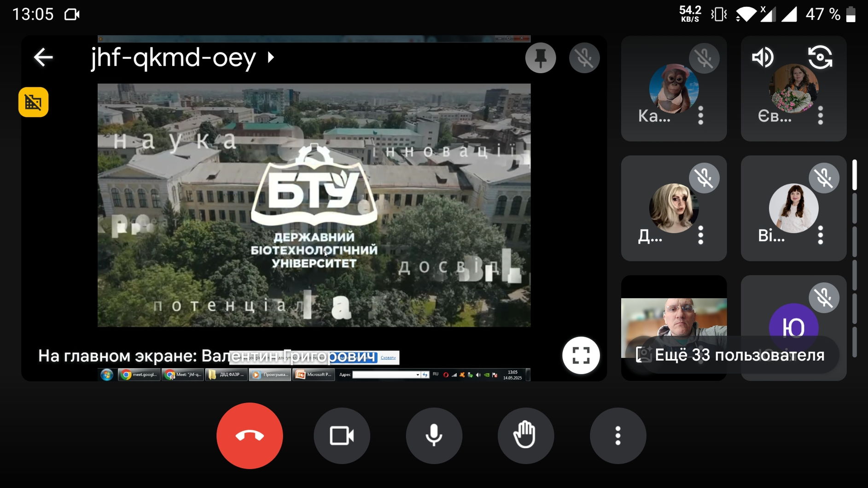Select the Meet: "jhf-q... Chrome taskbar button

click(x=183, y=375)
